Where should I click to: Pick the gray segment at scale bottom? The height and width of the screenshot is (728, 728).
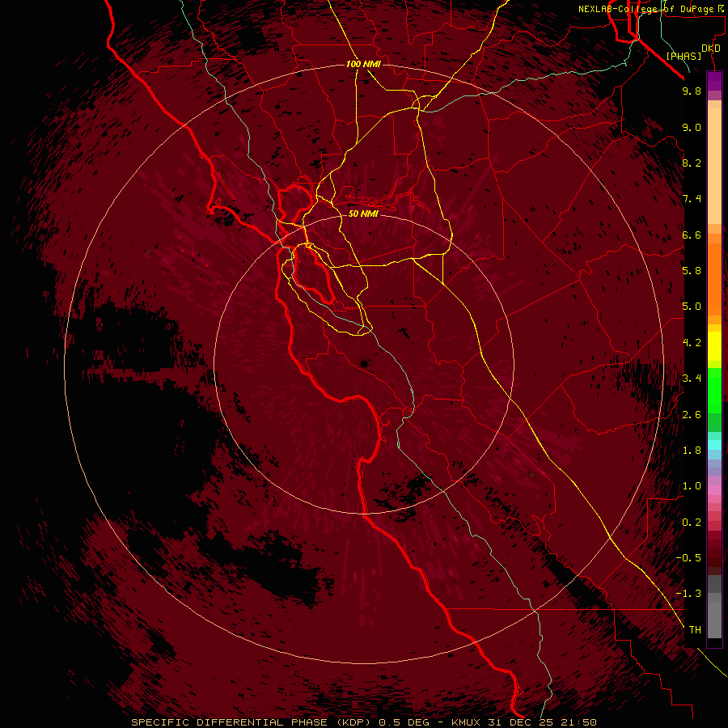pyautogui.click(x=714, y=620)
